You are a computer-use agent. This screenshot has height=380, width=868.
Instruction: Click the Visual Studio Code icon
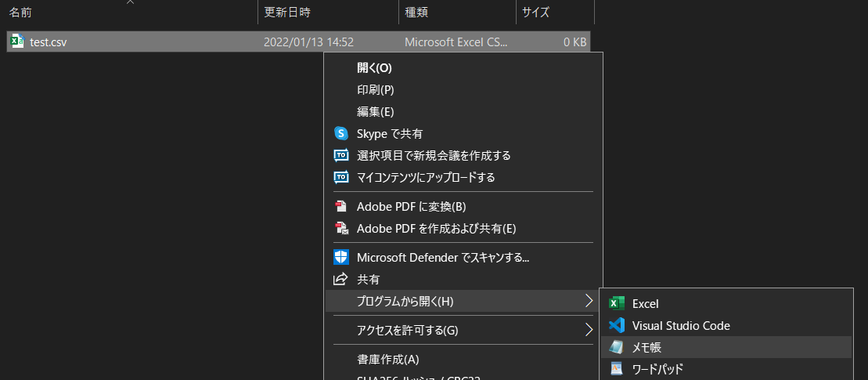(616, 325)
